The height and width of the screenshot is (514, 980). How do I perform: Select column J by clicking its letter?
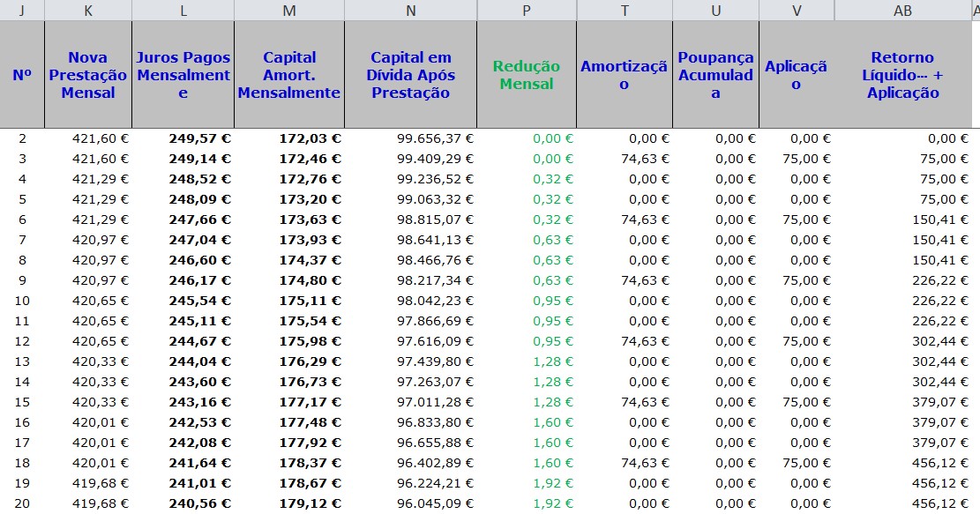[23, 11]
